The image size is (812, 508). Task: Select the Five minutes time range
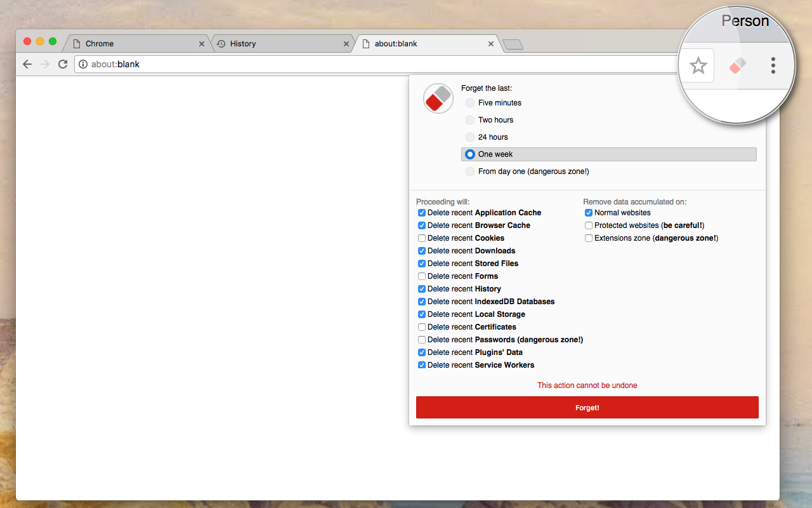point(469,102)
